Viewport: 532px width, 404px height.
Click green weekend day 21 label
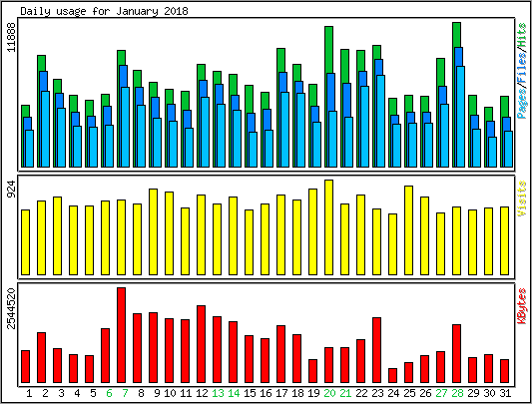tap(345, 393)
